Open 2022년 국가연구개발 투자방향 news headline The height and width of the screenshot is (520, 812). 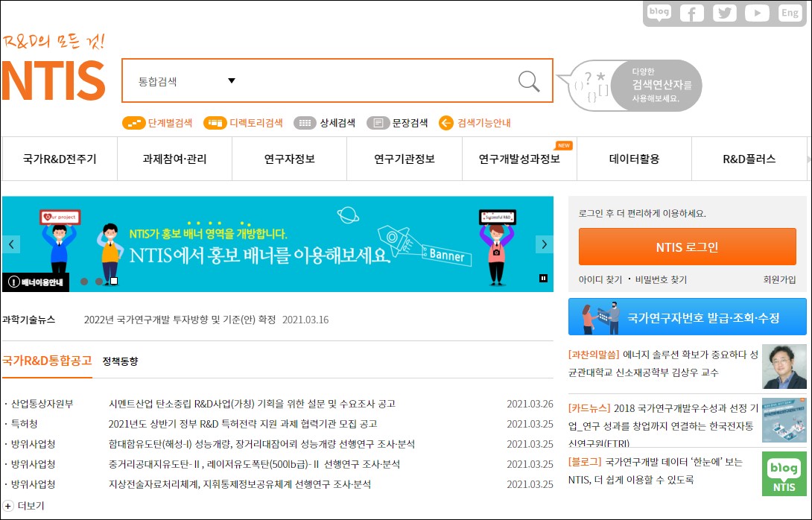pyautogui.click(x=180, y=320)
